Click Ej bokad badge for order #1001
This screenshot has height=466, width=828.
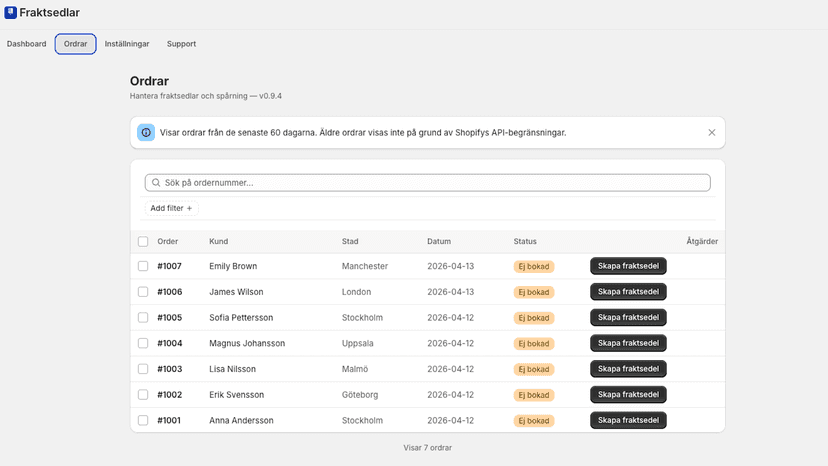pyautogui.click(x=534, y=421)
